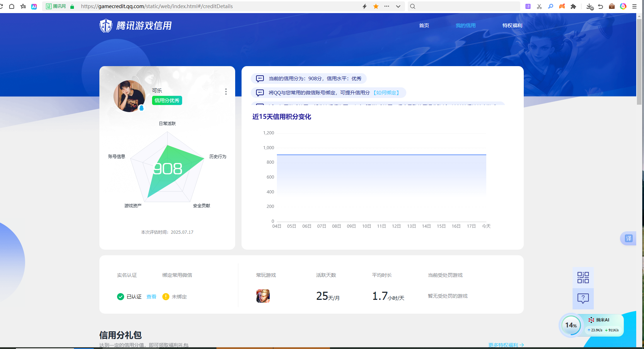644x349 pixels.
Task: Click the 游戏资产 radar label
Action: [133, 205]
